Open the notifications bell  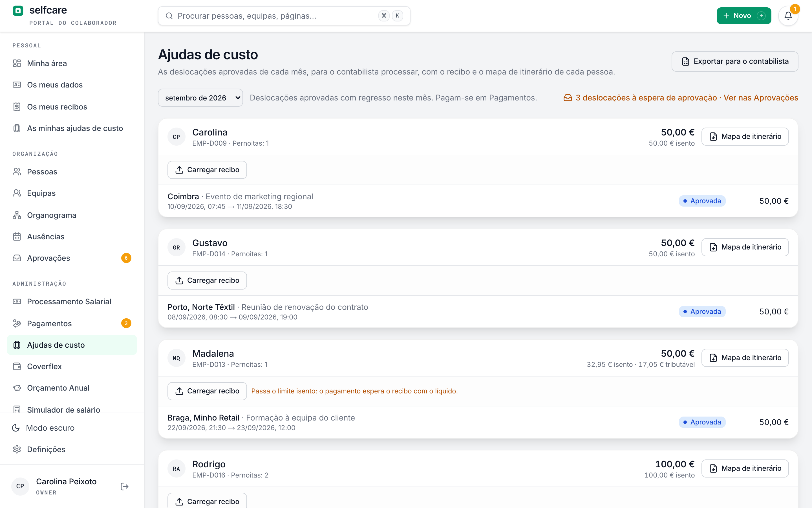click(788, 16)
